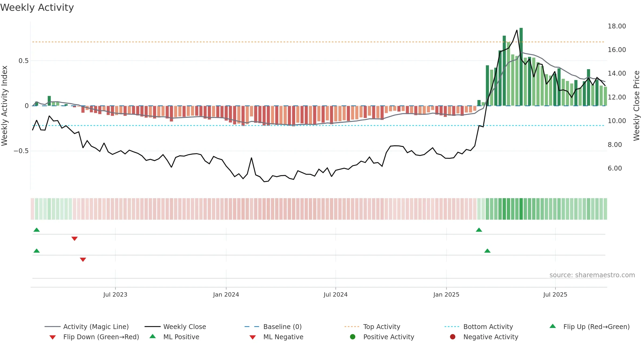Click the Jul 2023 axis label
Viewport: 644px width, 362px height.
coord(115,294)
